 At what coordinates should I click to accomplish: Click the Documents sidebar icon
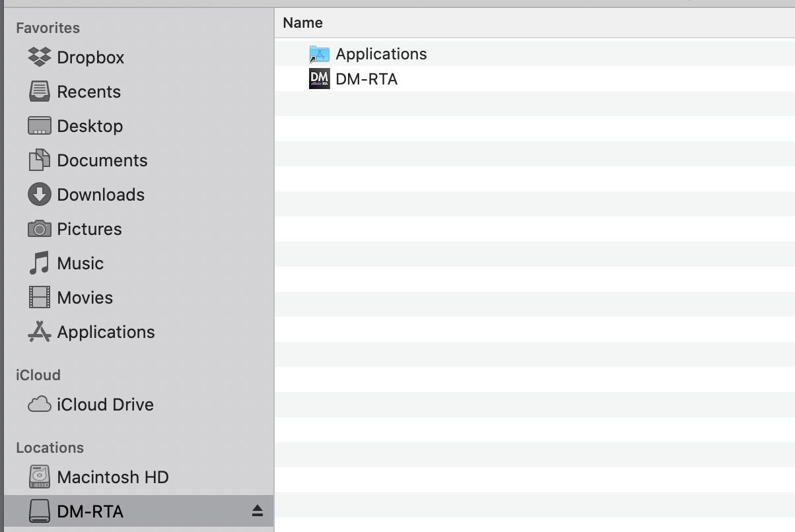[40, 160]
